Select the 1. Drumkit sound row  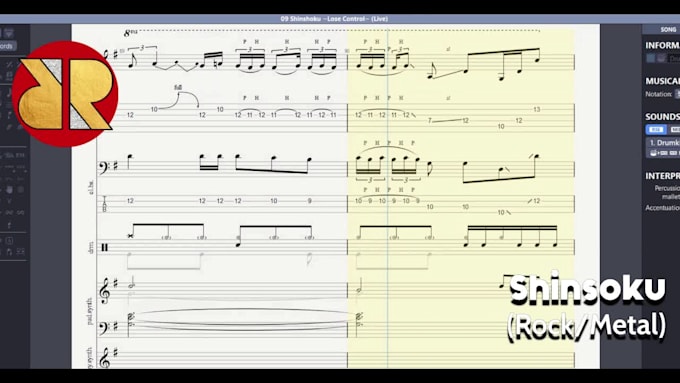pos(663,147)
